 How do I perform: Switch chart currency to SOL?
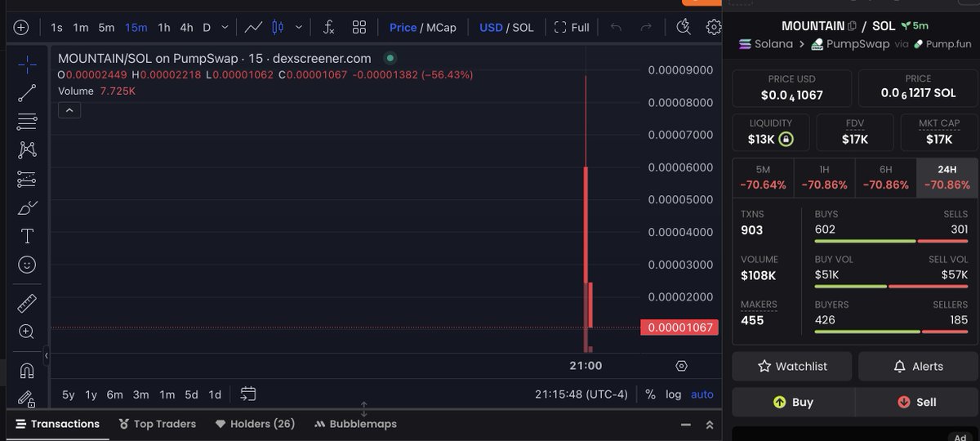click(x=523, y=27)
